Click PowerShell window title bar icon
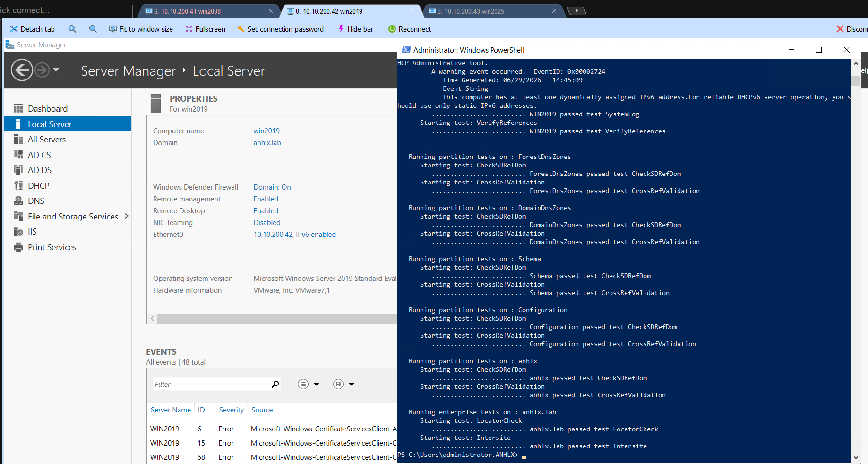Screen dimensions: 868x464 406,50
